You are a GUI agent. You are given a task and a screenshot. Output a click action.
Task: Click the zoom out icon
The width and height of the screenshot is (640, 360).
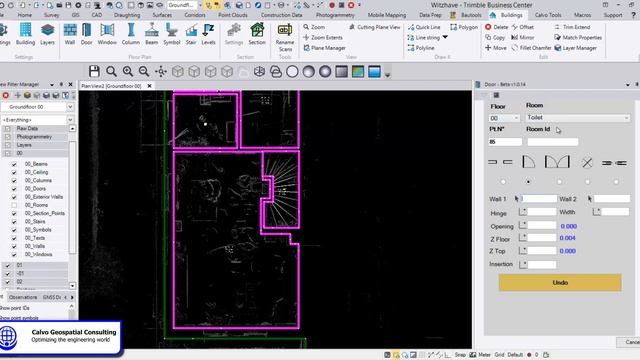pyautogui.click(x=144, y=71)
